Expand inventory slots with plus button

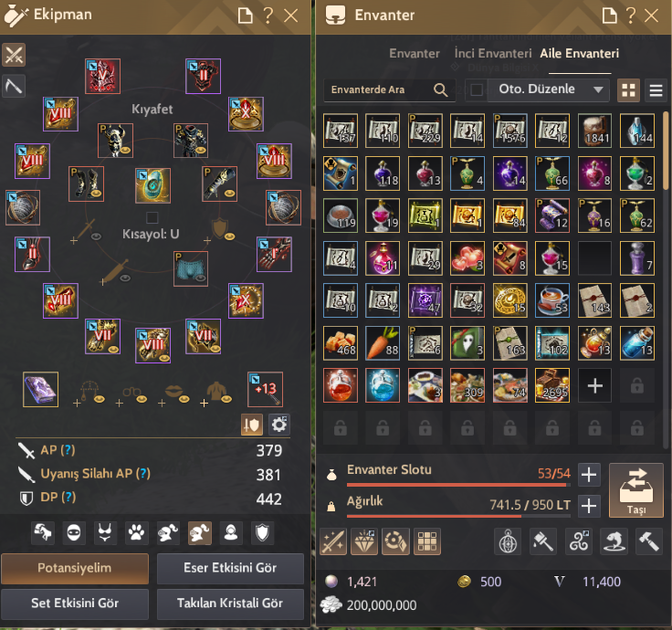tap(589, 475)
